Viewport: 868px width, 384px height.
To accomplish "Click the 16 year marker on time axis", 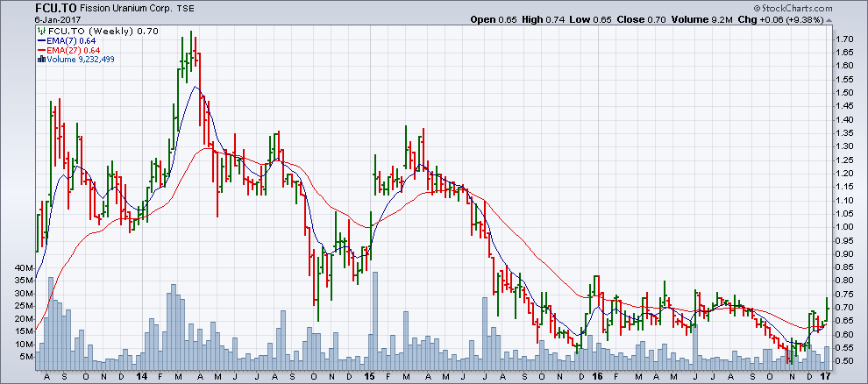I will pyautogui.click(x=598, y=376).
